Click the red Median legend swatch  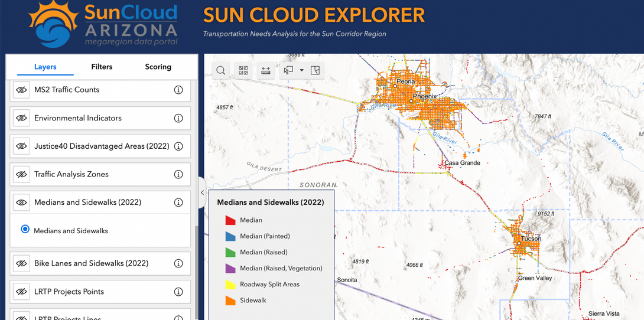[230, 220]
